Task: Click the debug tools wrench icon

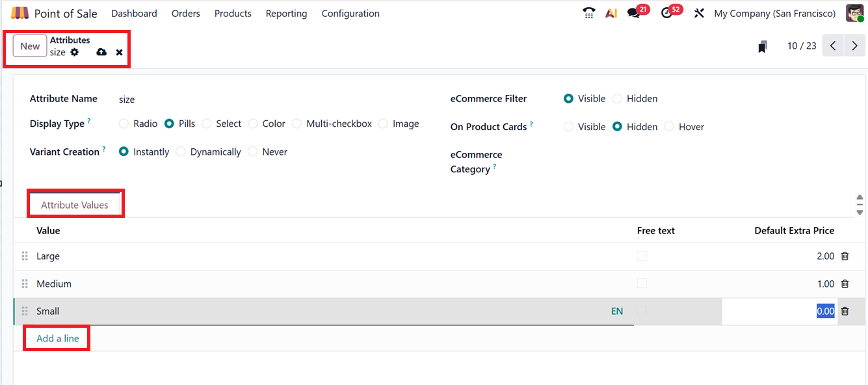Action: 699,13
